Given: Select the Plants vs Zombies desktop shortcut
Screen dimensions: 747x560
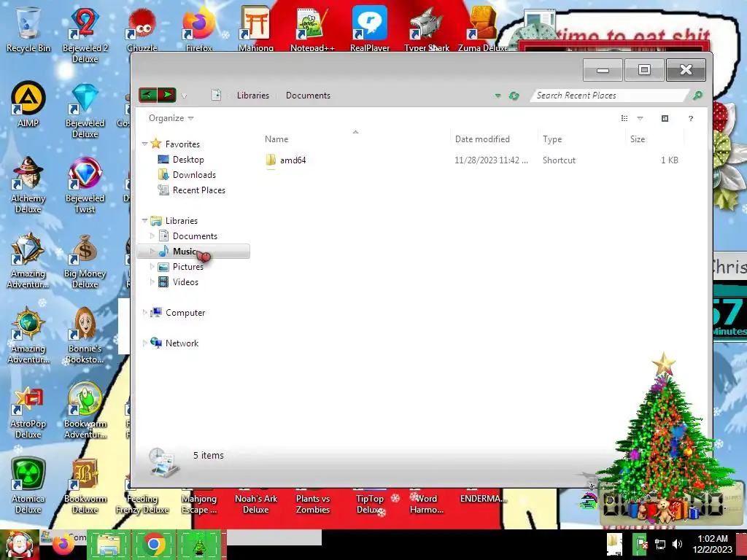Looking at the screenshot, I should click(x=312, y=503).
